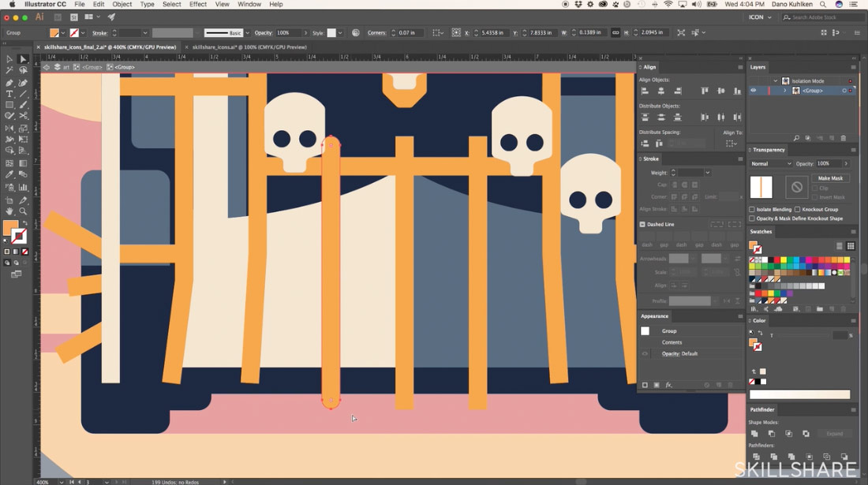Pick the Zoom tool in toolbar
Image resolution: width=868 pixels, height=485 pixels.
coord(23,211)
